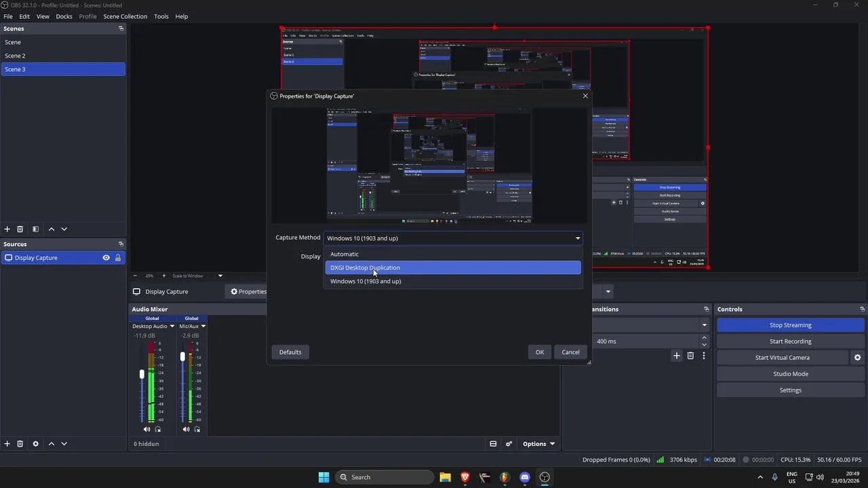Open the scene filters icon in the Scenes toolbar
This screenshot has height=488, width=868.
35,229
